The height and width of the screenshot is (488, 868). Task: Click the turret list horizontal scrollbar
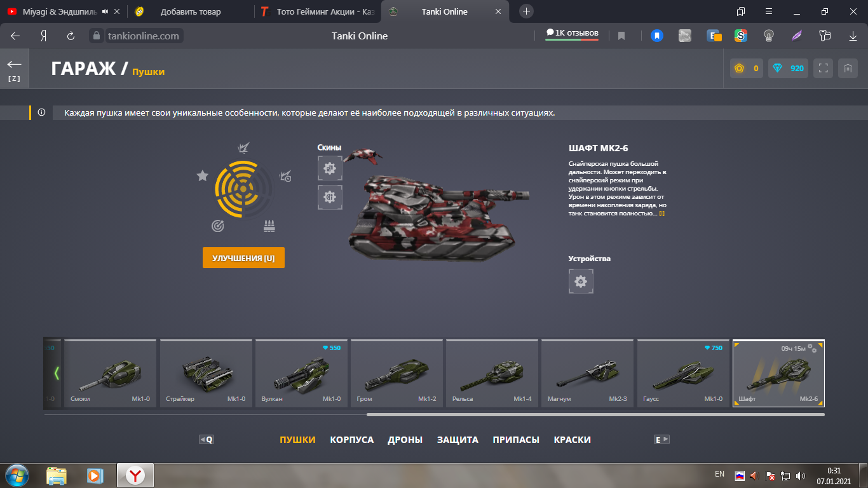(x=595, y=414)
